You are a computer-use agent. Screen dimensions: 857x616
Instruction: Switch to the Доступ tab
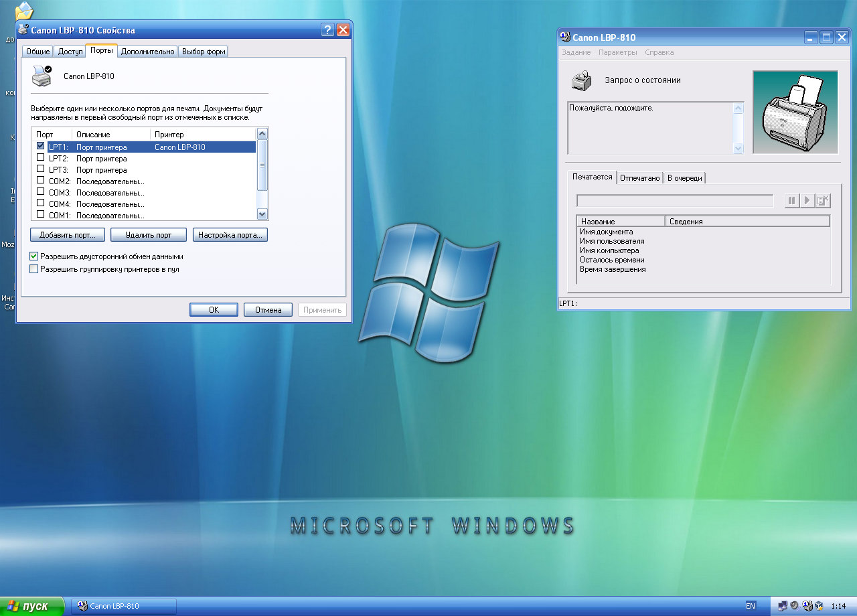click(70, 52)
